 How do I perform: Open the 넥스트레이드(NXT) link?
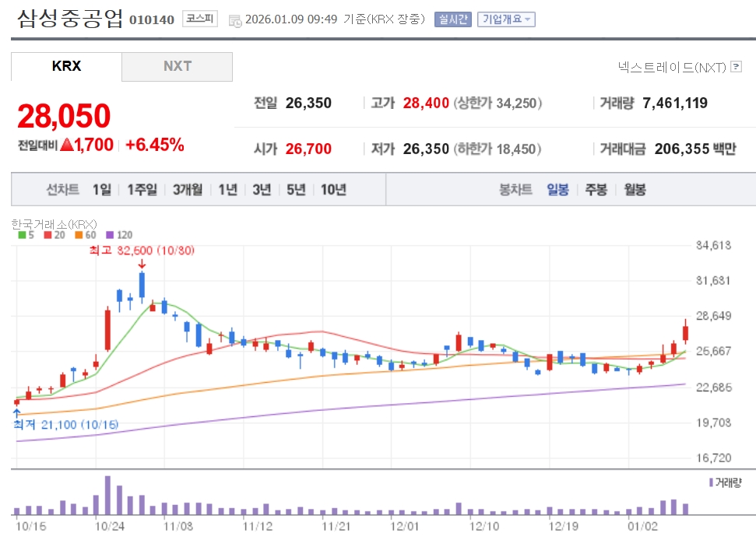672,67
